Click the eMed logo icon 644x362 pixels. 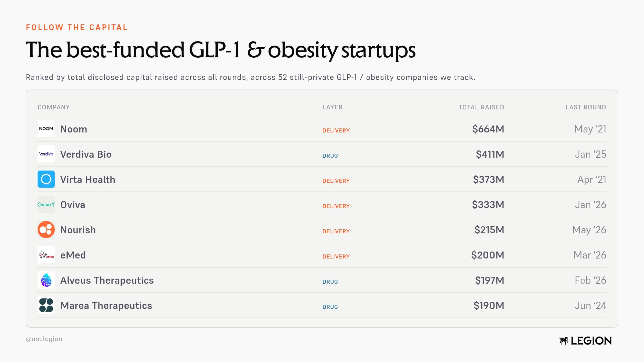[46, 255]
